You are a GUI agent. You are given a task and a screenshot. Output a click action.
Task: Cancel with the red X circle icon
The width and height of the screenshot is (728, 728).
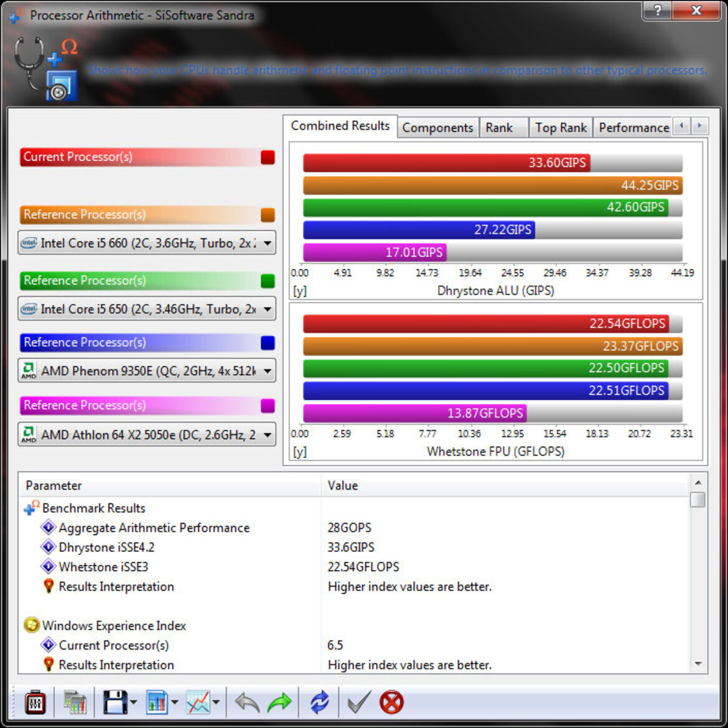point(391,702)
